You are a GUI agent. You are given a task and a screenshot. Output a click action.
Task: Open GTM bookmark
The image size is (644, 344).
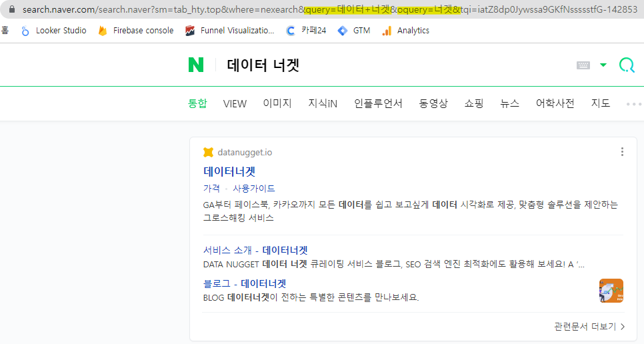[x=353, y=31]
